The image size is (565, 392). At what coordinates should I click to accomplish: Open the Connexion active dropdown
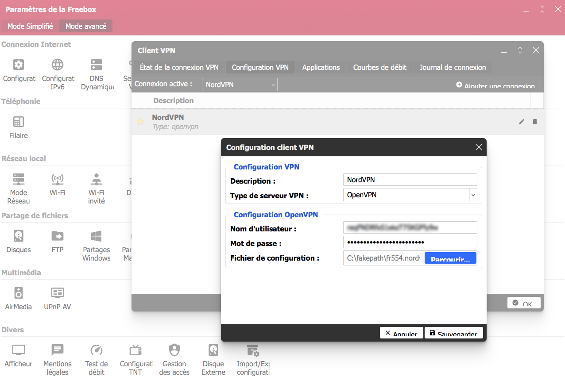tap(240, 85)
